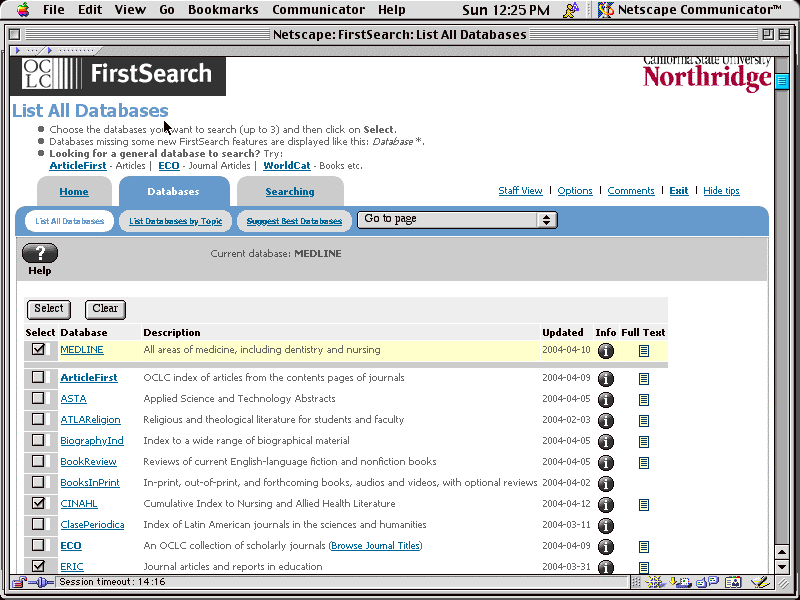Viewport: 800px width, 600px height.
Task: Follow the Browse Journal Titles link
Action: 376,545
